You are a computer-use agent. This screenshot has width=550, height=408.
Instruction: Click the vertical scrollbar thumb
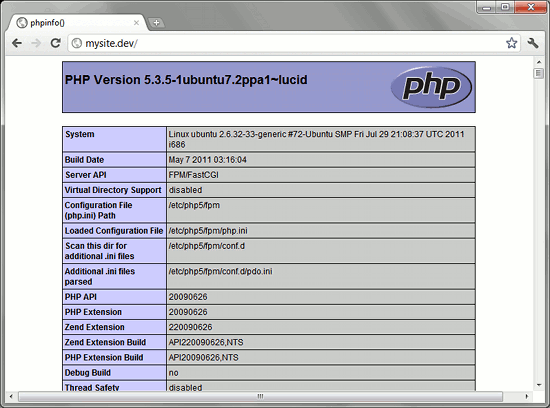[539, 73]
